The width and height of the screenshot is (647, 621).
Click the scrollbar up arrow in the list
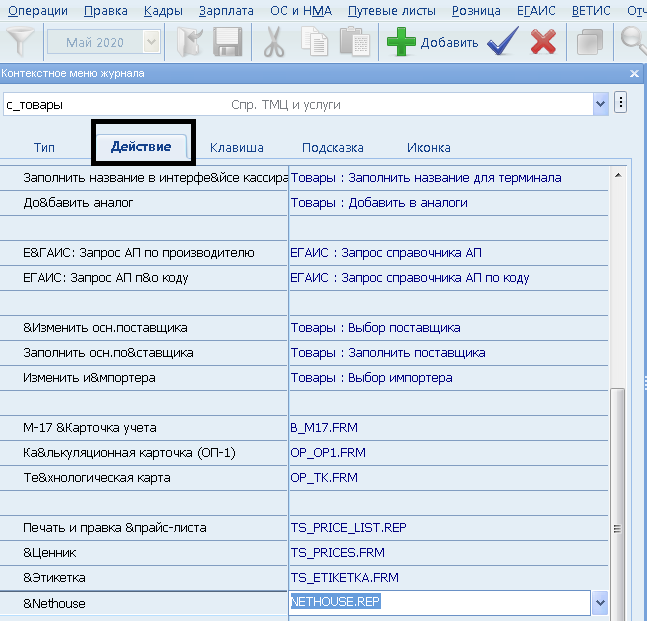pos(619,176)
